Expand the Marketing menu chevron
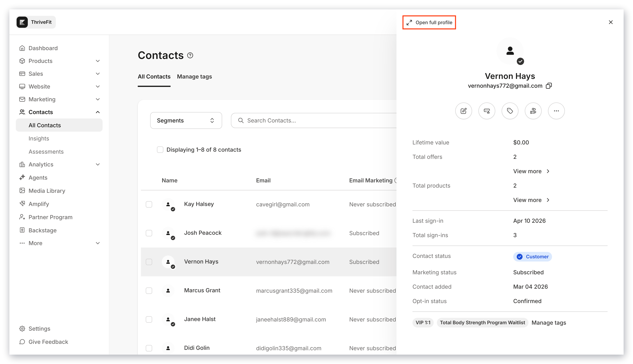The height and width of the screenshot is (364, 633). pos(98,99)
